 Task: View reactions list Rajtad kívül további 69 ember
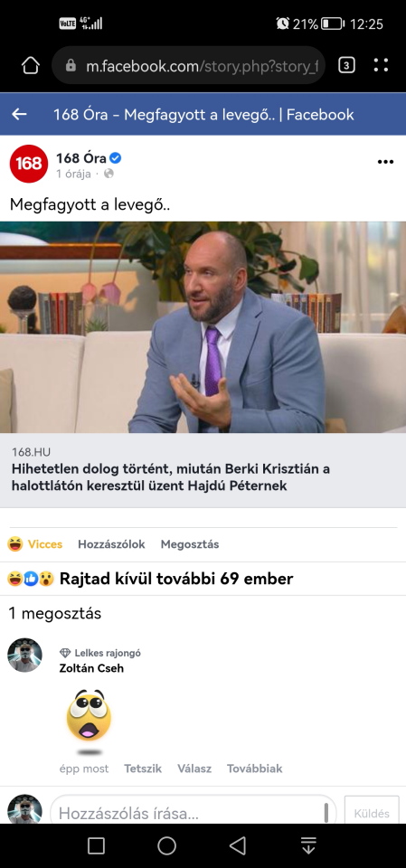coord(150,579)
